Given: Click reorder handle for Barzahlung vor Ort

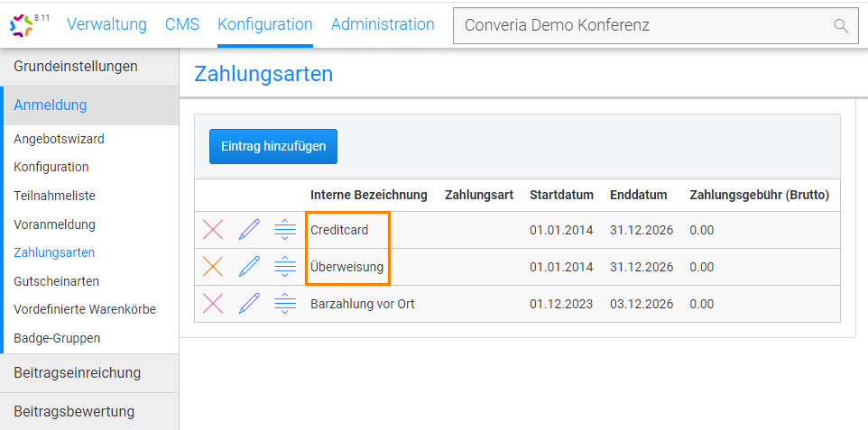Looking at the screenshot, I should click(x=285, y=304).
